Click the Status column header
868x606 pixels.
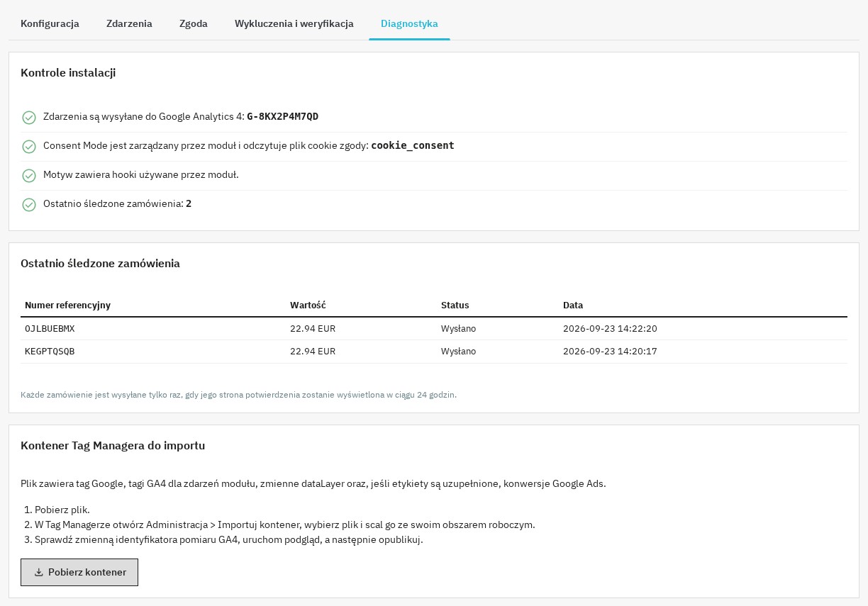pos(455,305)
